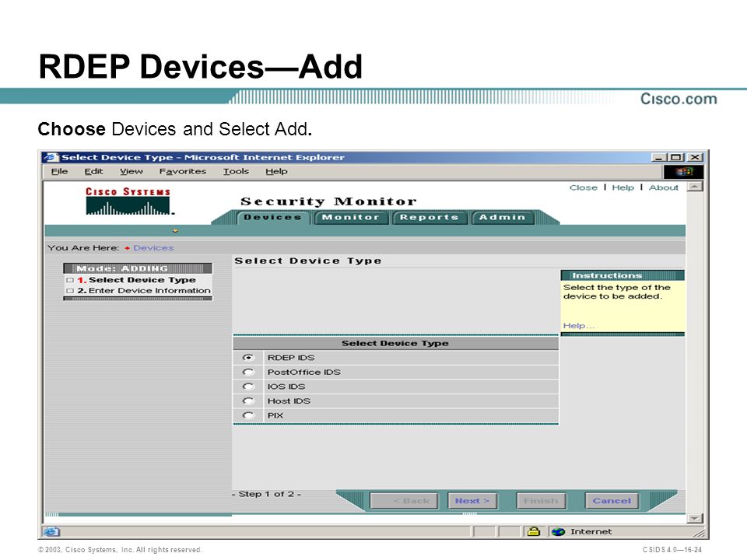747x560 pixels.
Task: Click the Instructions panel header
Action: click(622, 275)
